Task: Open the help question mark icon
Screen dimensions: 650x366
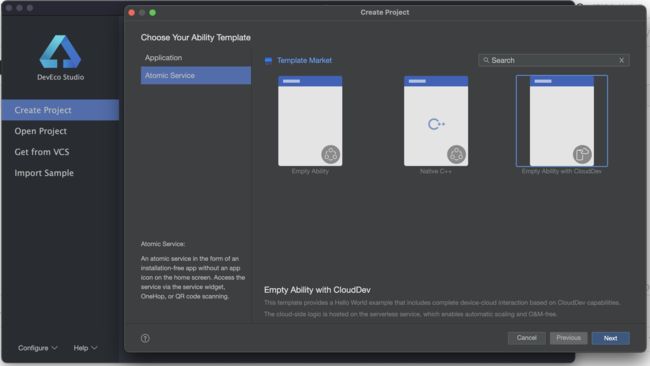Action: point(145,338)
